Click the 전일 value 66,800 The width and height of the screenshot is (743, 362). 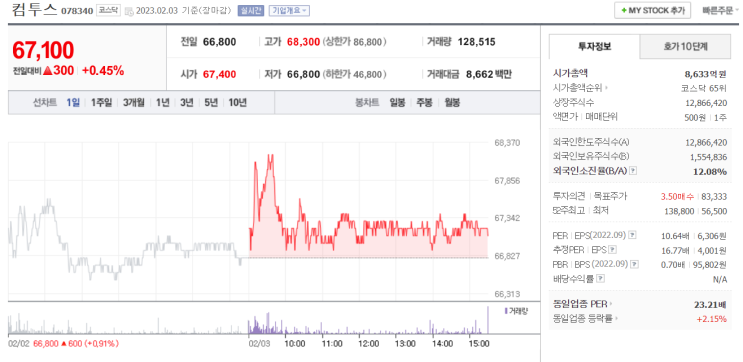pyautogui.click(x=219, y=42)
